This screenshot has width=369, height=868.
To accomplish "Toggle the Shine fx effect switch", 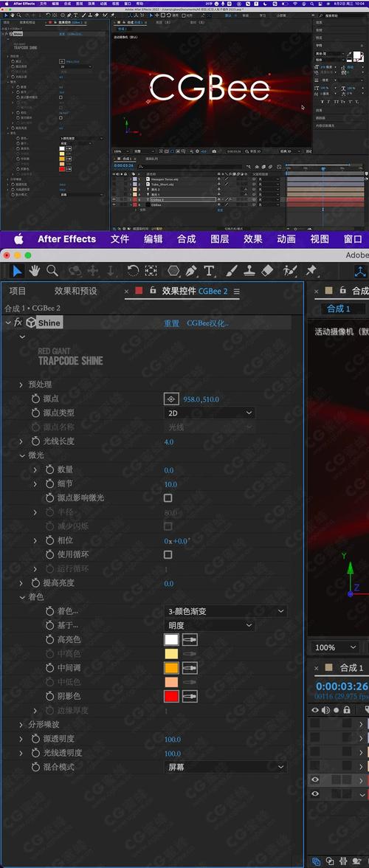I will click(x=18, y=323).
